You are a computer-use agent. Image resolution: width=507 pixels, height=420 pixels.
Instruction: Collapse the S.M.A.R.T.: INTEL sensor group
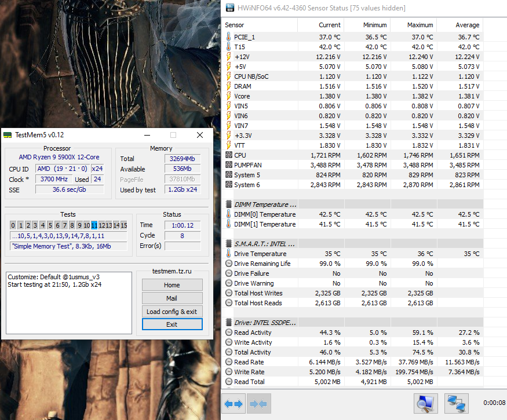[229, 244]
